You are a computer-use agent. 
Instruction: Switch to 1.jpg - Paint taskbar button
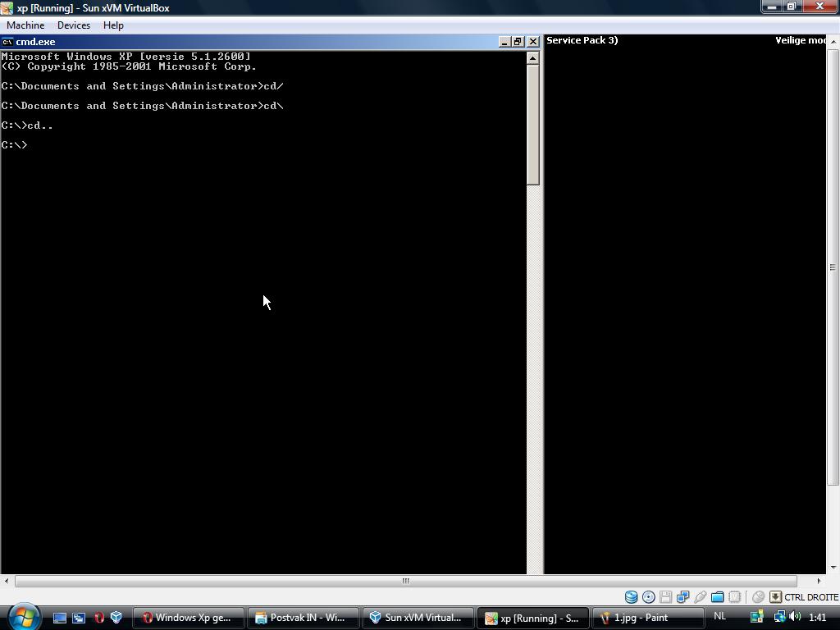point(648,618)
